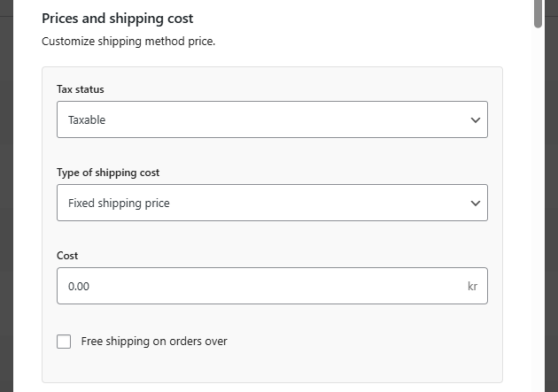558x392 pixels.
Task: Open the Tax status dropdown
Action: [x=272, y=119]
